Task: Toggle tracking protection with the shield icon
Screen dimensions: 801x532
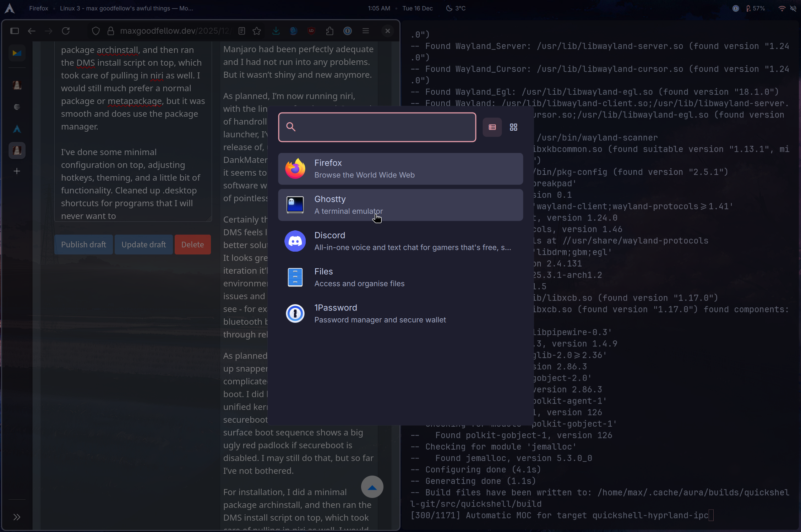Action: 96,31
